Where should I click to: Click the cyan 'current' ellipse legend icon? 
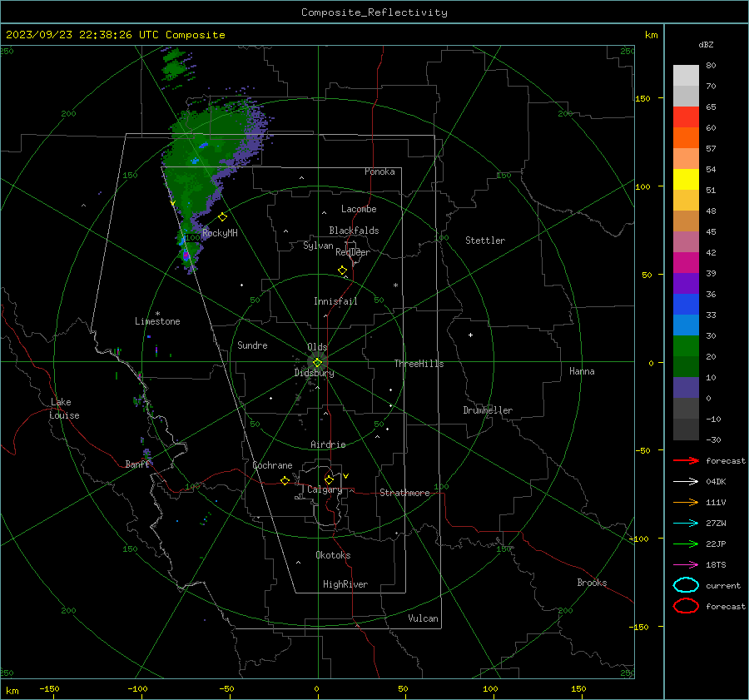pyautogui.click(x=686, y=585)
